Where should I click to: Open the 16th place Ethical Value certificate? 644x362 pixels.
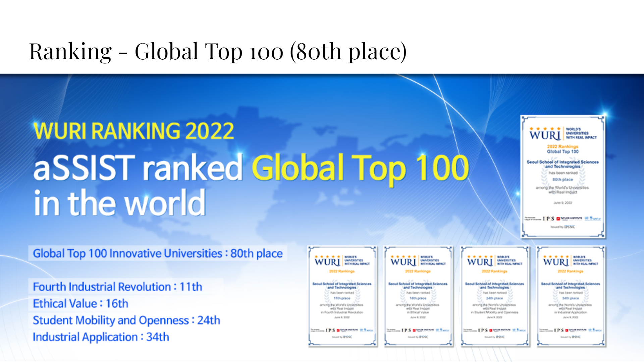[418, 296]
